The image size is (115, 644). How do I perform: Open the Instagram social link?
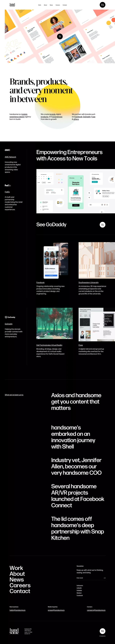(x=80, y=585)
